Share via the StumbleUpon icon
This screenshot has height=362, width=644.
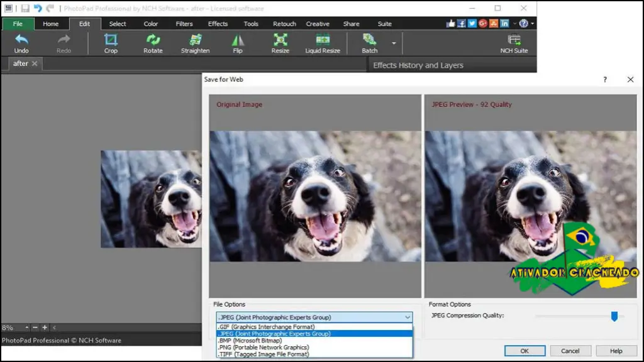[x=493, y=23]
